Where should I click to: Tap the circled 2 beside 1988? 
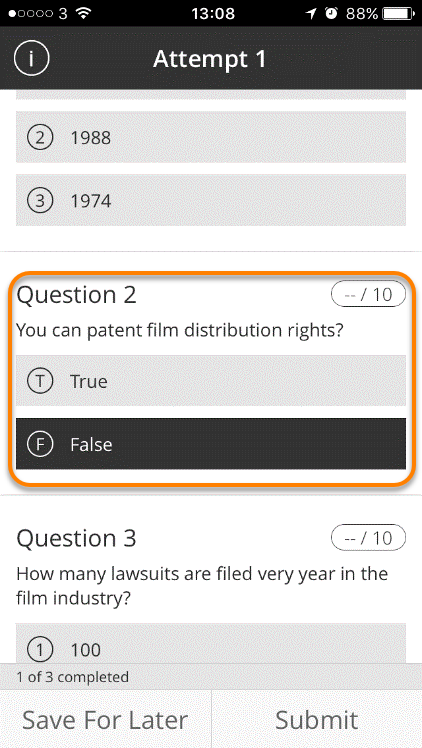(40, 137)
